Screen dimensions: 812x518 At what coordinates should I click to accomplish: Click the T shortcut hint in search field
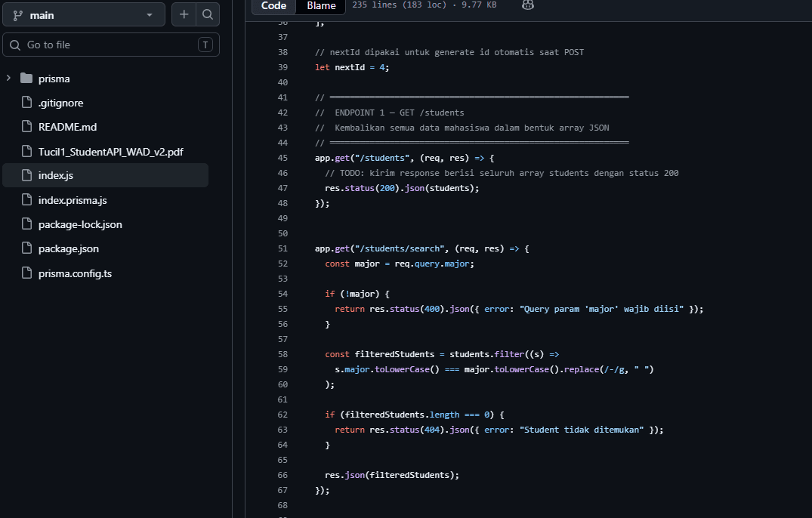(205, 45)
